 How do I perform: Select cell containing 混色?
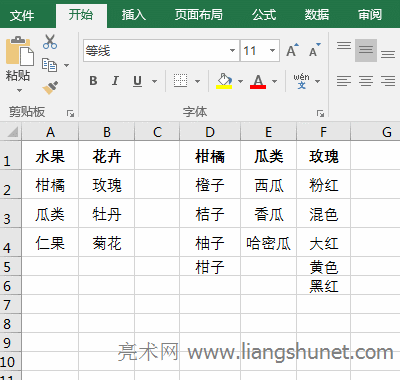pos(323,213)
